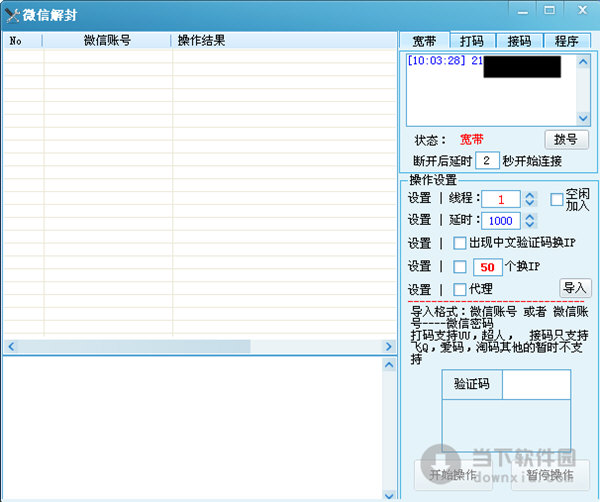Image resolution: width=600 pixels, height=502 pixels.
Task: Enable the 空闲加入 checkbox
Action: pos(556,199)
